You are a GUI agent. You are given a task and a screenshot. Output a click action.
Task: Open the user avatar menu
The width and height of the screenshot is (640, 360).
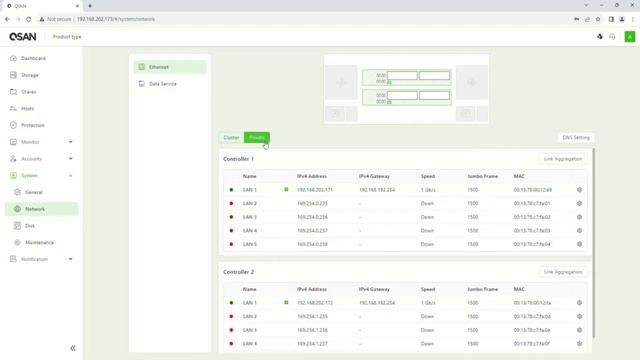(x=630, y=37)
